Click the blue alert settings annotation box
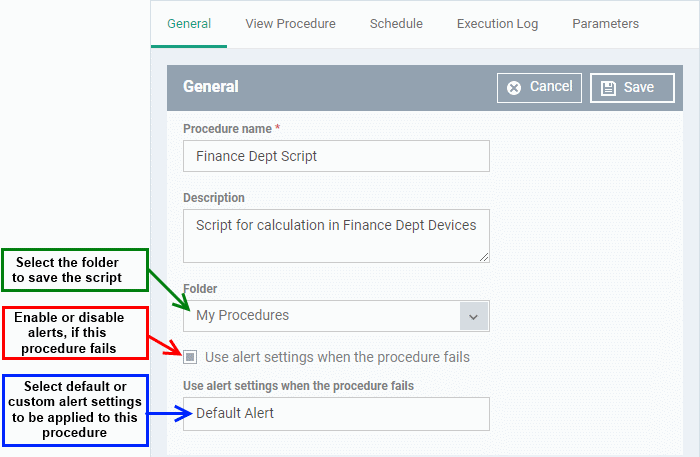 [x=75, y=410]
